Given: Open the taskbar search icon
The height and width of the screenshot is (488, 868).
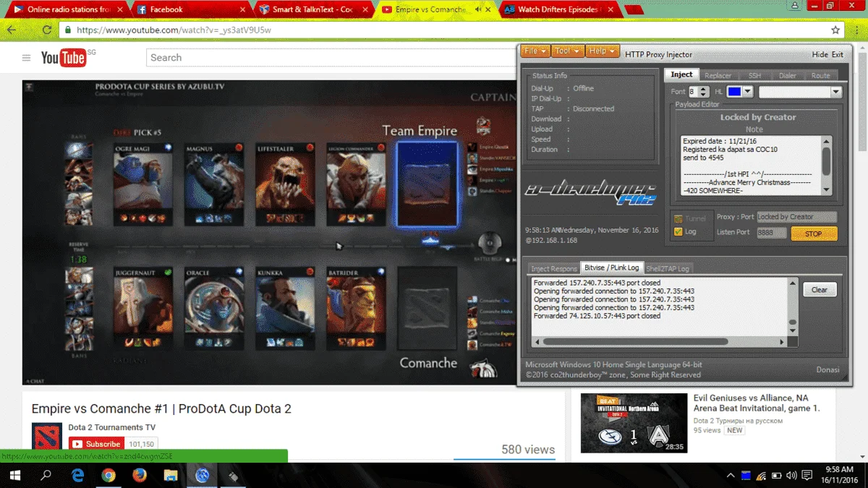Looking at the screenshot, I should [x=46, y=475].
